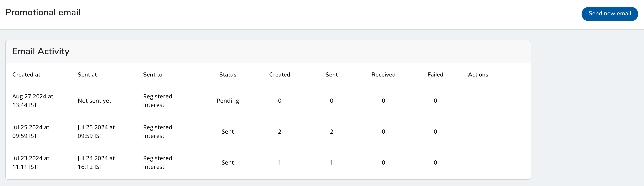Click Failed count in the Pending row

[435, 101]
